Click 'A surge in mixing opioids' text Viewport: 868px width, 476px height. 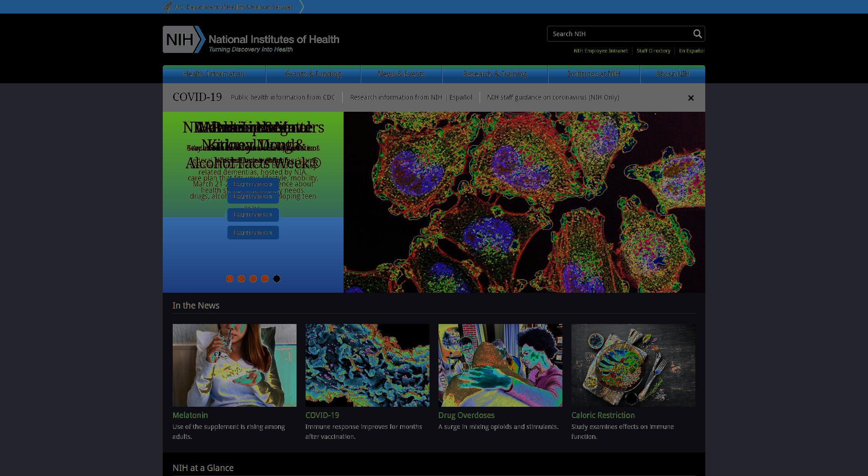tap(498, 427)
